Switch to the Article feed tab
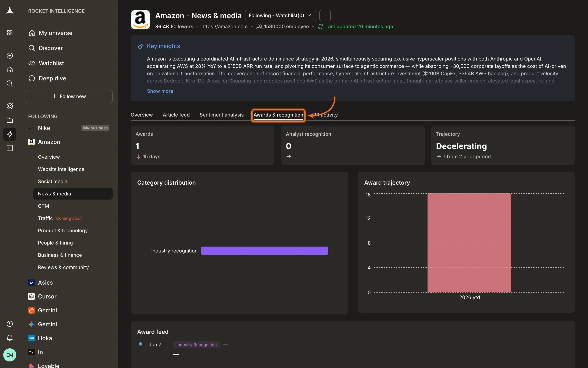 176,115
